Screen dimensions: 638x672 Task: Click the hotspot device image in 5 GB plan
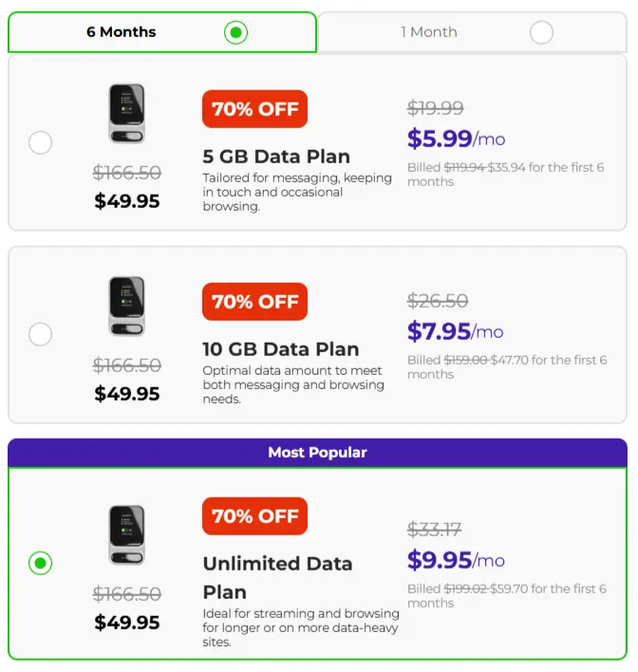(126, 114)
